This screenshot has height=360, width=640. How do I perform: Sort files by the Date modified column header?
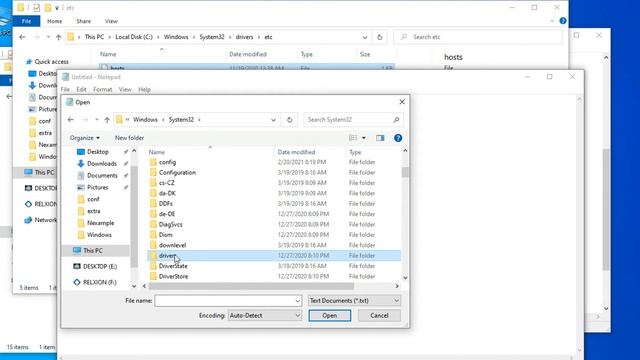click(x=296, y=152)
